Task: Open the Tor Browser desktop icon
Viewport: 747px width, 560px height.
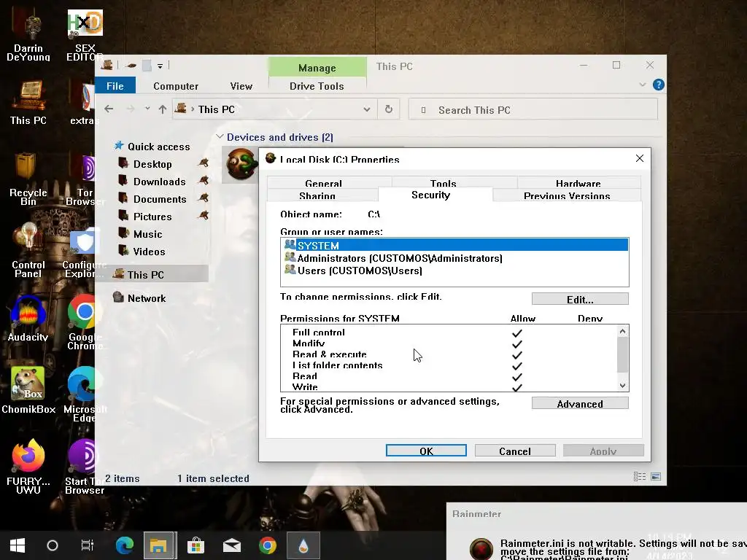Action: (x=85, y=181)
